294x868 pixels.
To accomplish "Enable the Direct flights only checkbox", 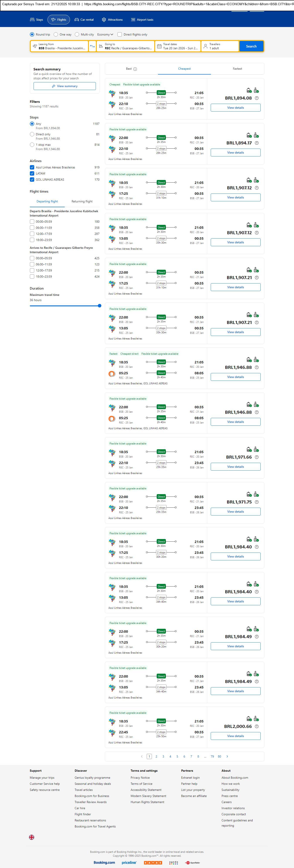I will [120, 34].
